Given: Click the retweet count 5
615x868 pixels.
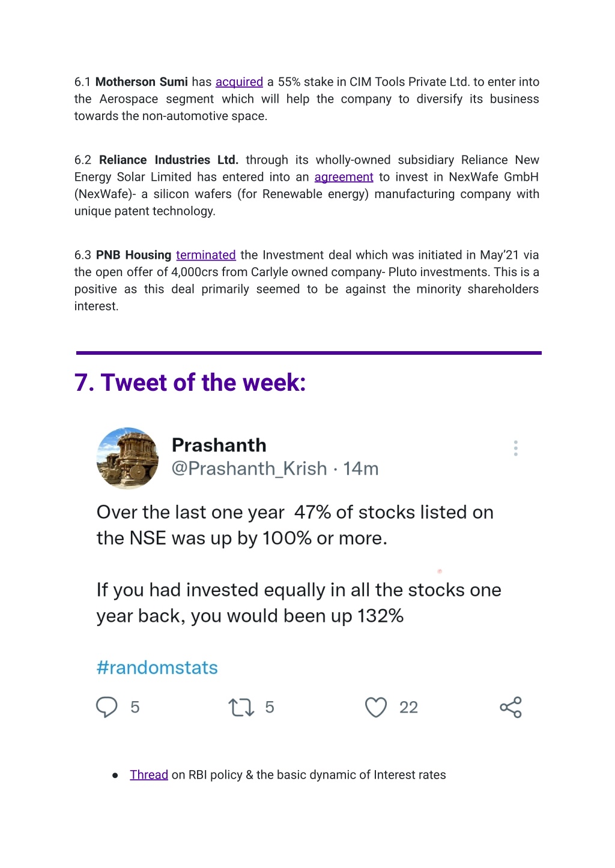Looking at the screenshot, I should (270, 708).
